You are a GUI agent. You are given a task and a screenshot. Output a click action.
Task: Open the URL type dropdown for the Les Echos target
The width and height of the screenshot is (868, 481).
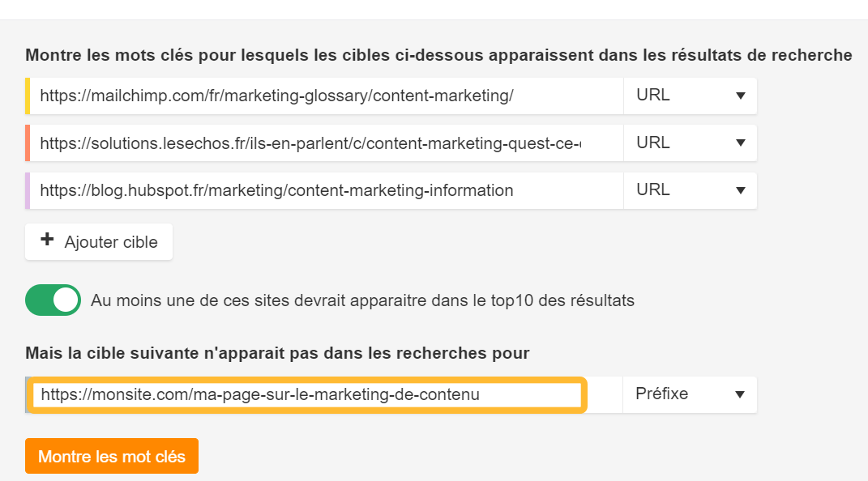tap(690, 143)
